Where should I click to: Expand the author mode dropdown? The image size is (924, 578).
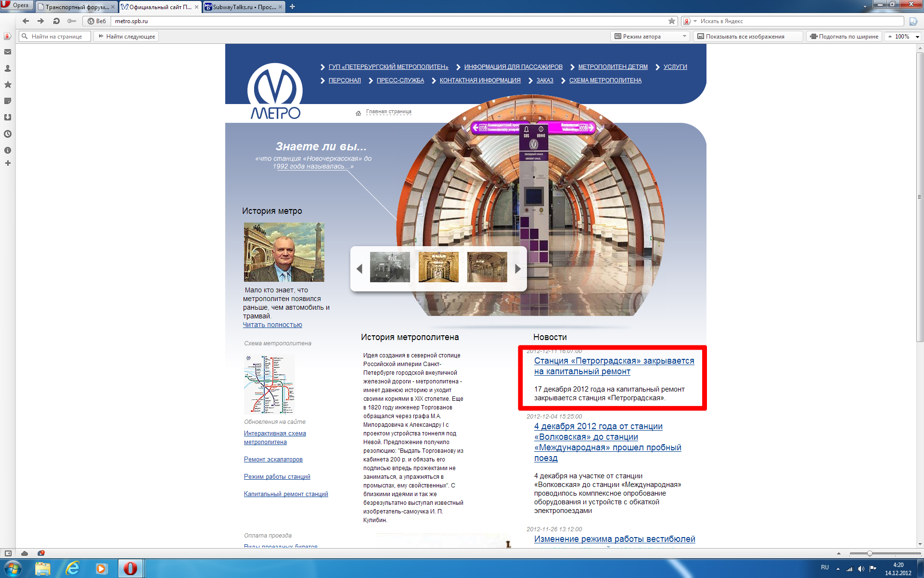(x=684, y=37)
